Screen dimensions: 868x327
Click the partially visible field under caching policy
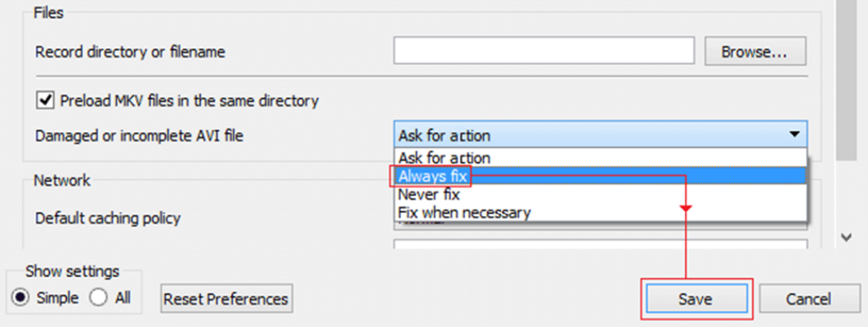pos(600,244)
